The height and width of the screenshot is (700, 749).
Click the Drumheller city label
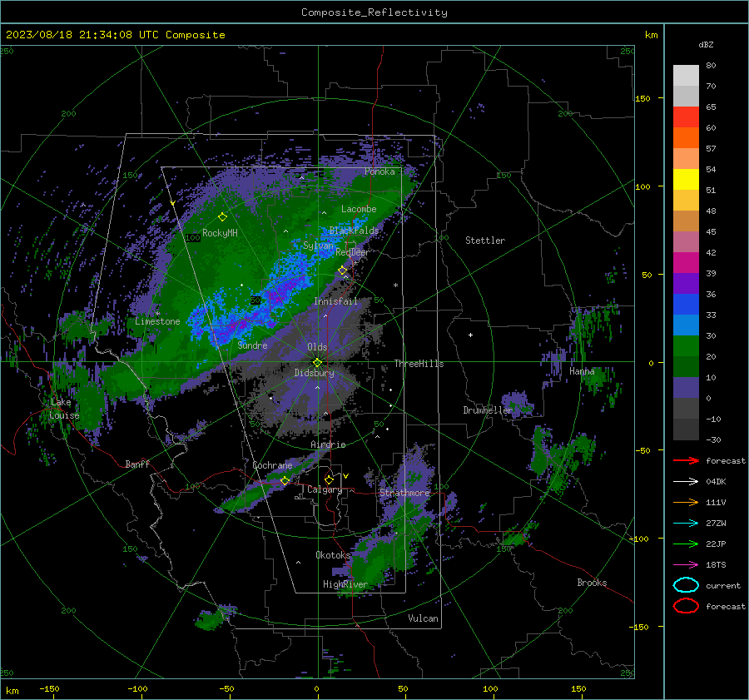[488, 410]
